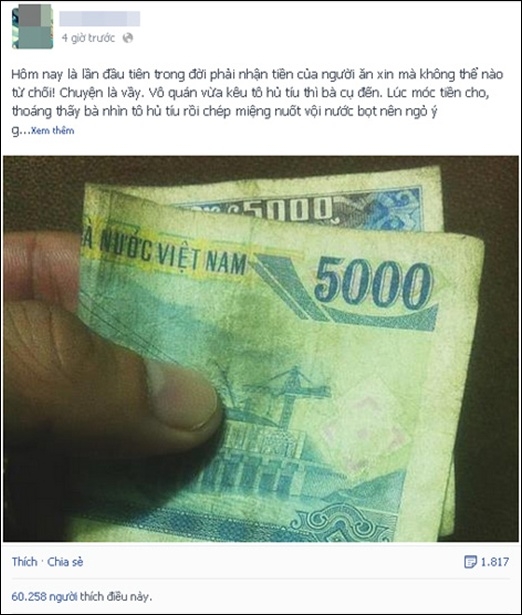Open the 1.817 comments count
522x615 pixels.
click(495, 562)
